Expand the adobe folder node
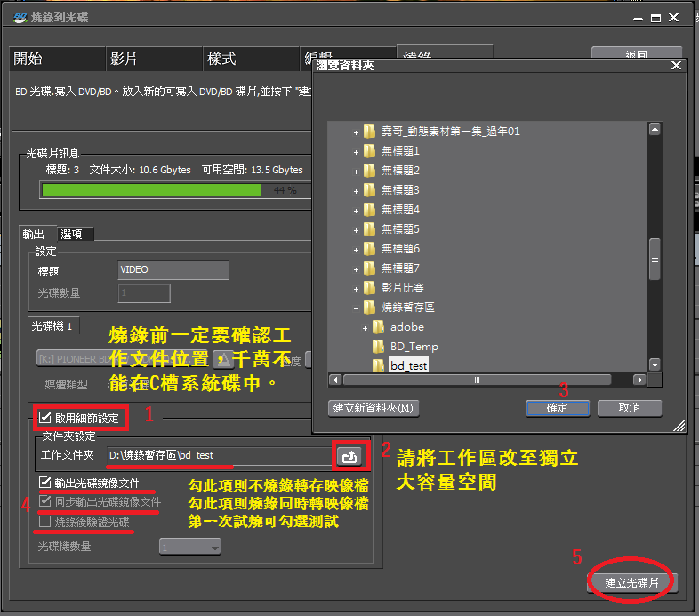This screenshot has width=699, height=616. 366,327
